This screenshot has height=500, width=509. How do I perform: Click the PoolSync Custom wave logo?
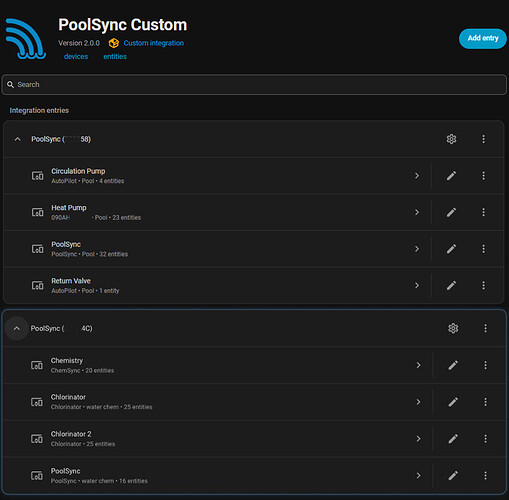point(26,39)
